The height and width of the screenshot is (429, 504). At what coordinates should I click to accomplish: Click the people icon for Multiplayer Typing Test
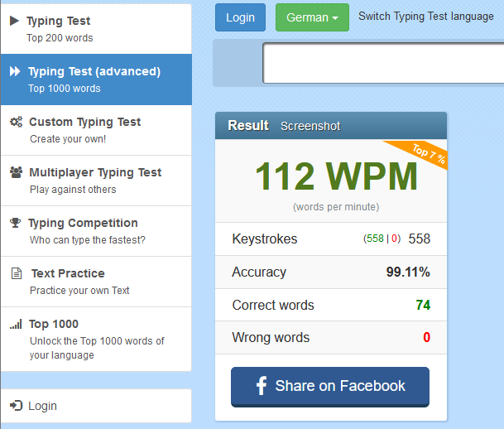(16, 172)
